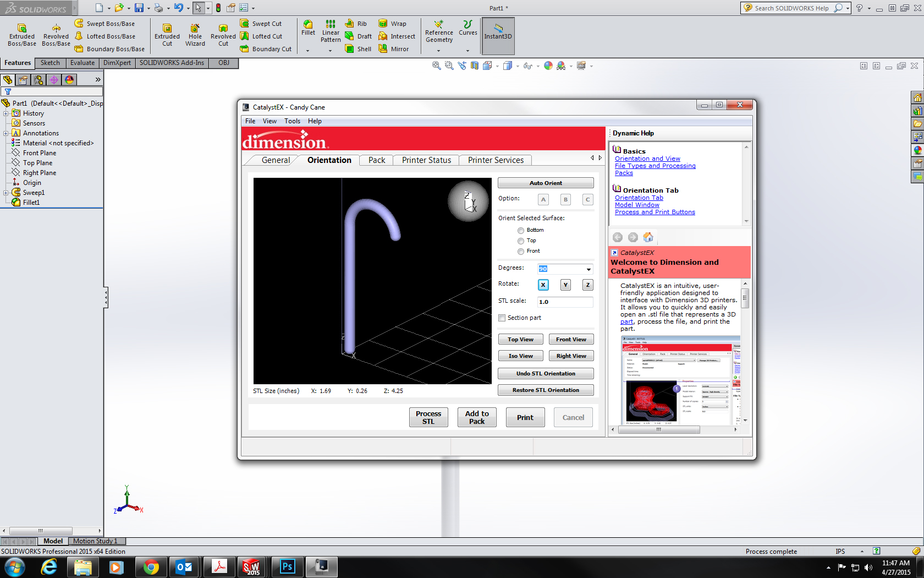
Task: Switch to the Printer Status tab
Action: 426,160
